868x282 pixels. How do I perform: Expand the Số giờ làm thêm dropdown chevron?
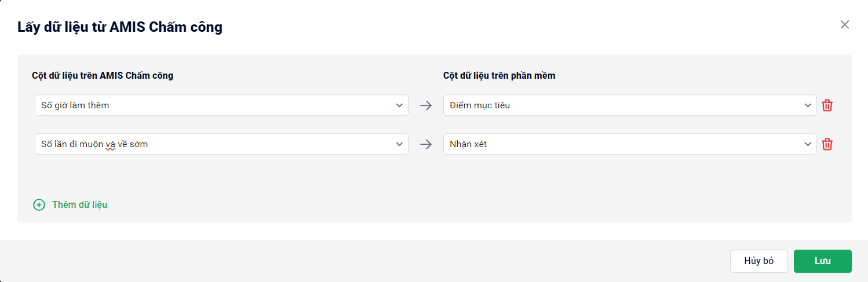click(x=399, y=105)
